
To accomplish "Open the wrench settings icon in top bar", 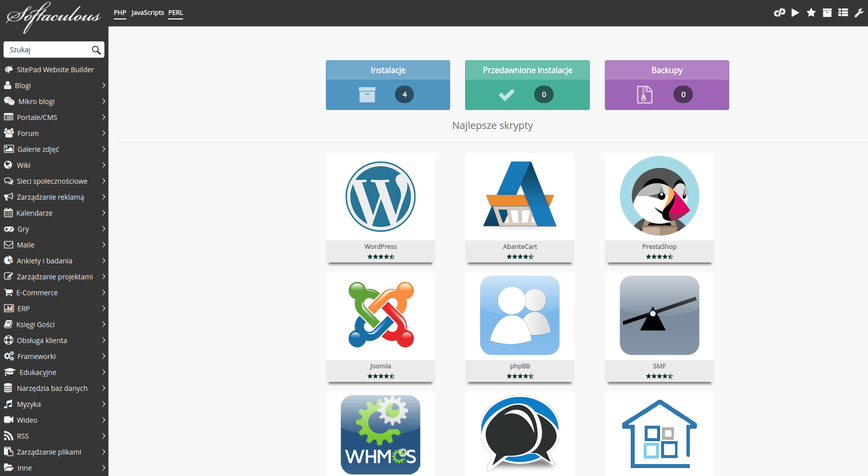I will tap(859, 13).
